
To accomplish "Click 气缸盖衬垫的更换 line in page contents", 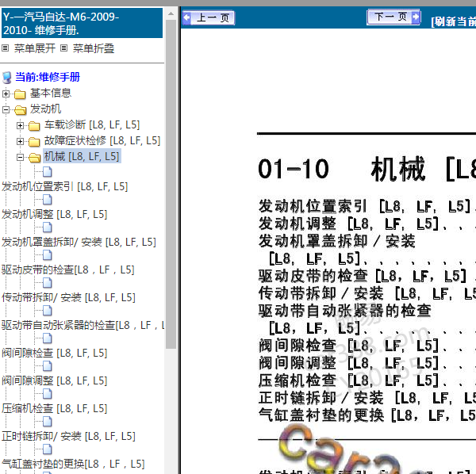I will click(367, 415).
